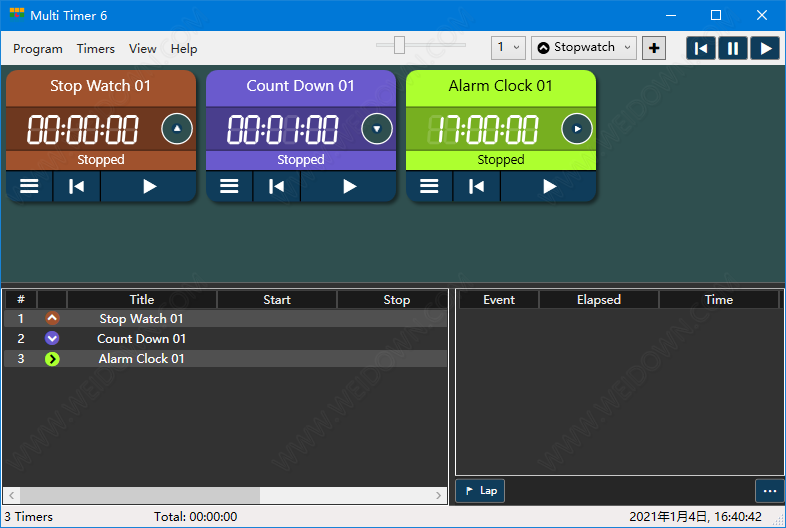Click the green alarm icon in row 3

tap(52, 359)
